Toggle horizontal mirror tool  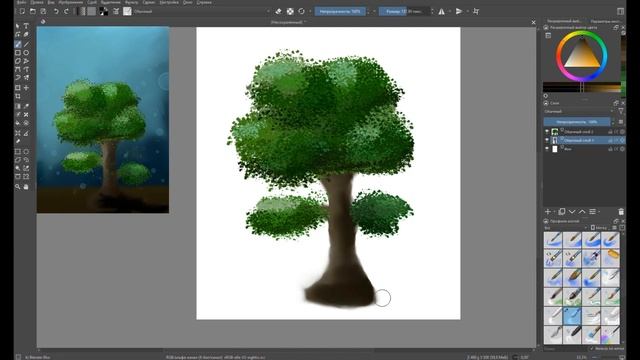point(442,11)
